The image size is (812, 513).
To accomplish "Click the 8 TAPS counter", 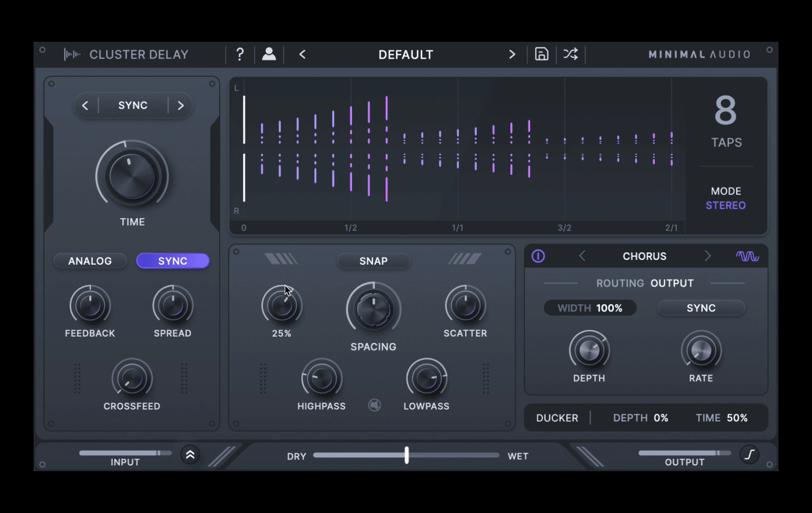I will (x=726, y=121).
